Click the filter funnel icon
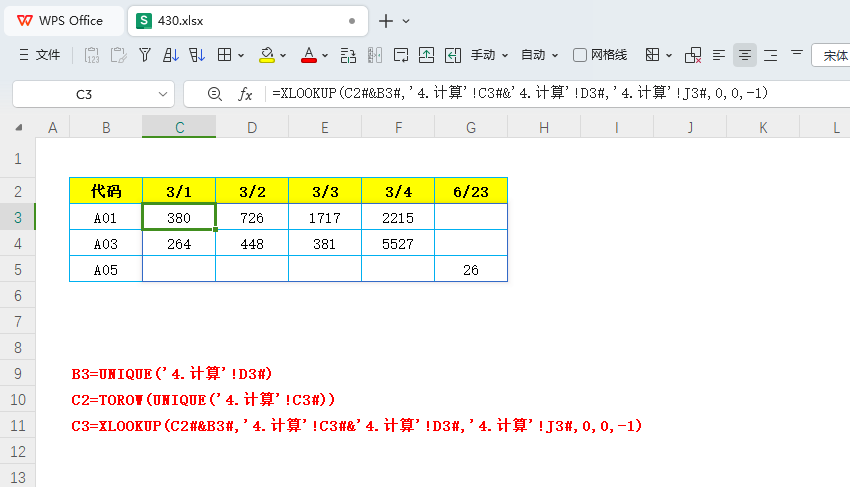This screenshot has height=487, width=850. point(145,55)
